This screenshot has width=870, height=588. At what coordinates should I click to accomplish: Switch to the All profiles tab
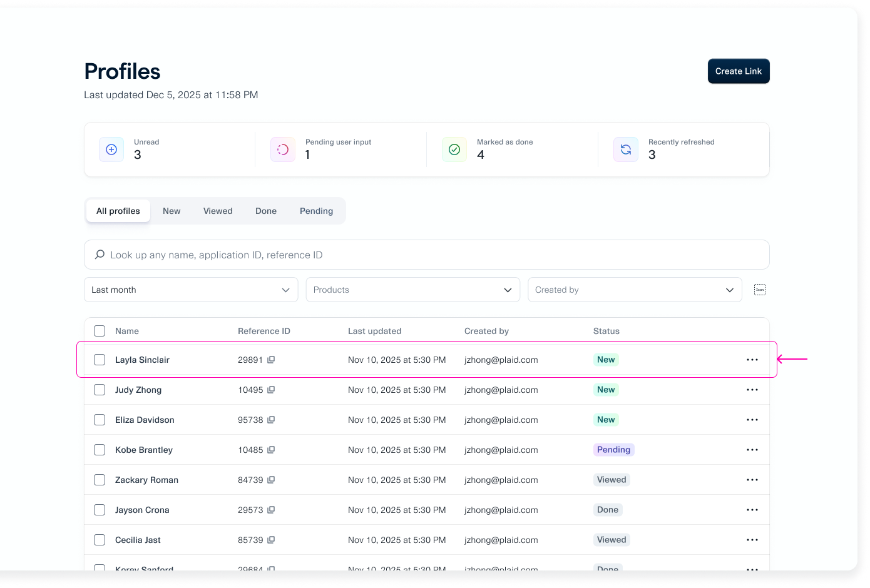click(x=118, y=211)
